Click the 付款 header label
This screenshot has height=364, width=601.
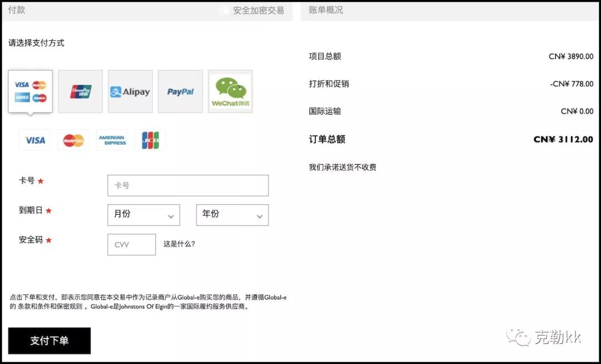click(16, 9)
